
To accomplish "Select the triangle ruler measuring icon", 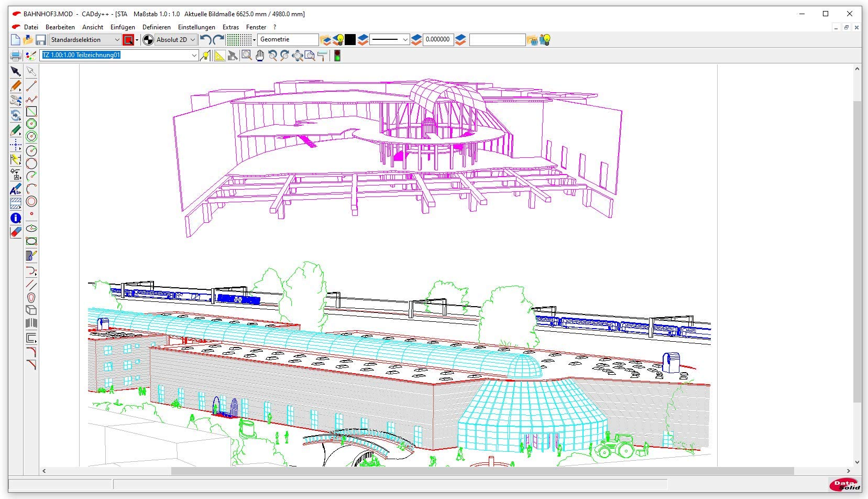I will pyautogui.click(x=220, y=56).
